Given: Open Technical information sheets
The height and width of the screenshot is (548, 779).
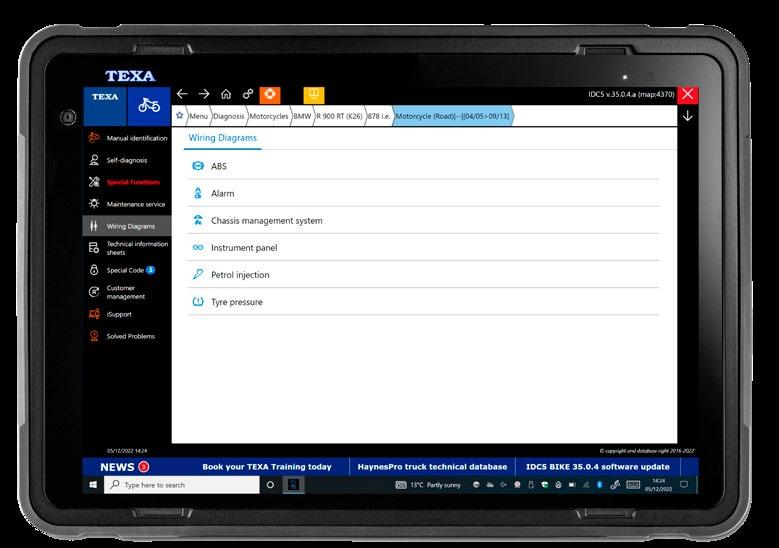Looking at the screenshot, I should [127, 248].
